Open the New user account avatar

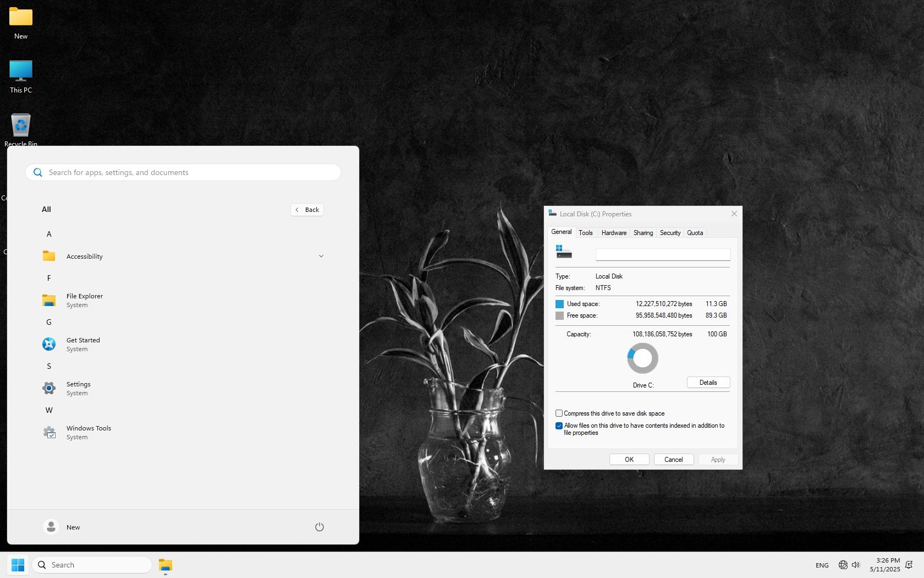(51, 527)
